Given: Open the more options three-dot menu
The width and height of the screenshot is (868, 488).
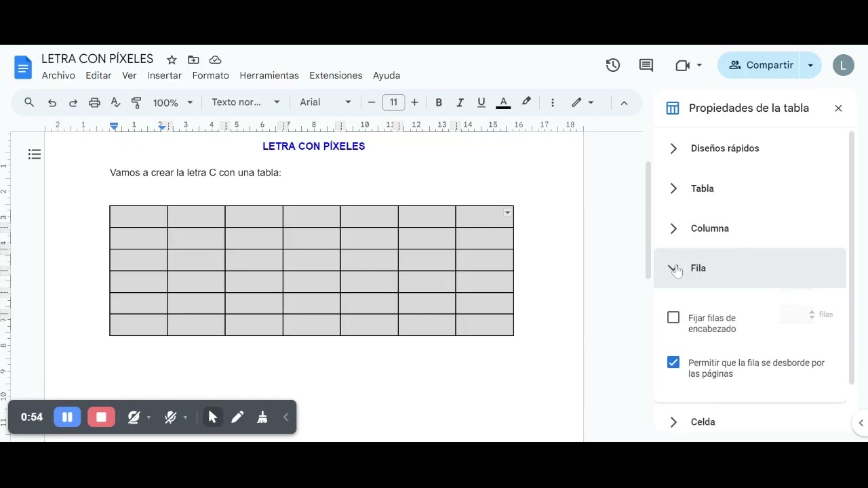Looking at the screenshot, I should point(553,102).
